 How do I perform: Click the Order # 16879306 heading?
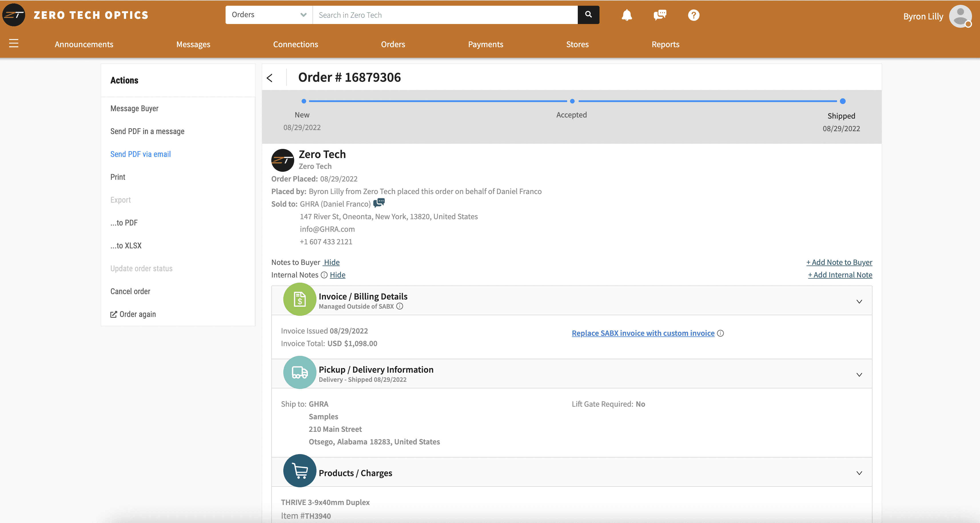349,77
